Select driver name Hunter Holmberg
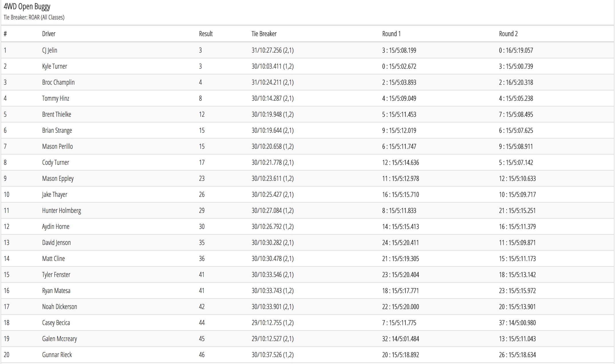Viewport: 615px width, 364px height. (62, 211)
